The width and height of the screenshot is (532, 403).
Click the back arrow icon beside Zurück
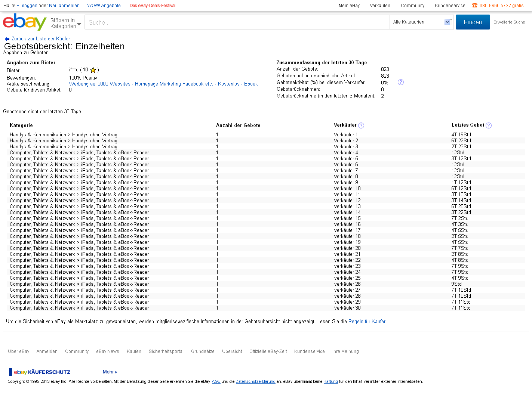[x=7, y=39]
